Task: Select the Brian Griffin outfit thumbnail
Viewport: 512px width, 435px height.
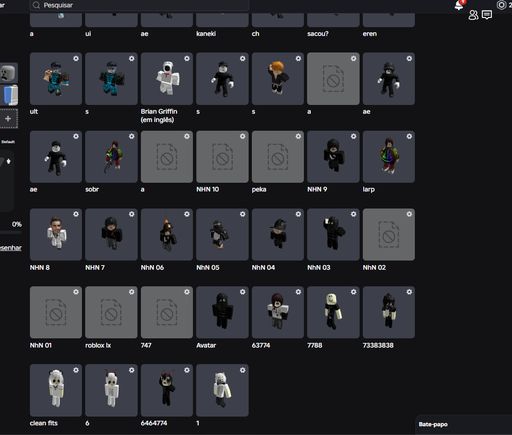Action: 167,79
